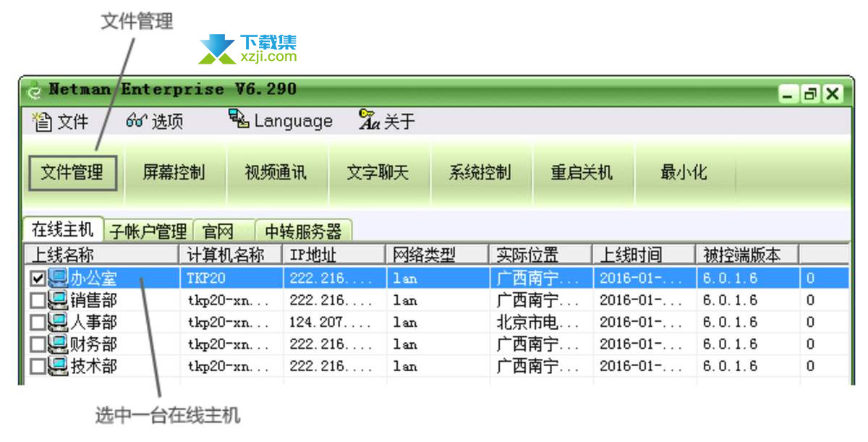868x442 pixels.
Task: Click the computer icon beside 办公室
Action: point(57,279)
